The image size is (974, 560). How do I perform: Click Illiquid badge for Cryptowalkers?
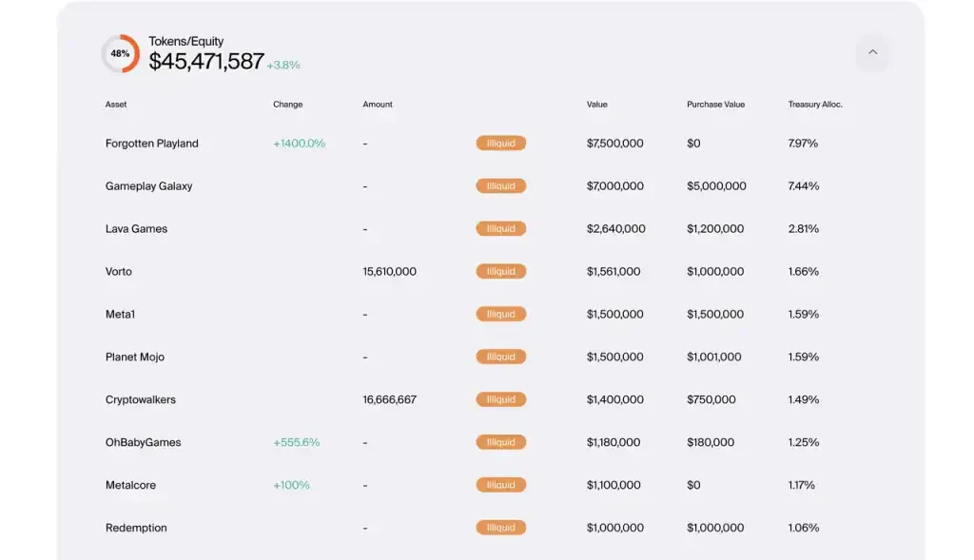[501, 400]
